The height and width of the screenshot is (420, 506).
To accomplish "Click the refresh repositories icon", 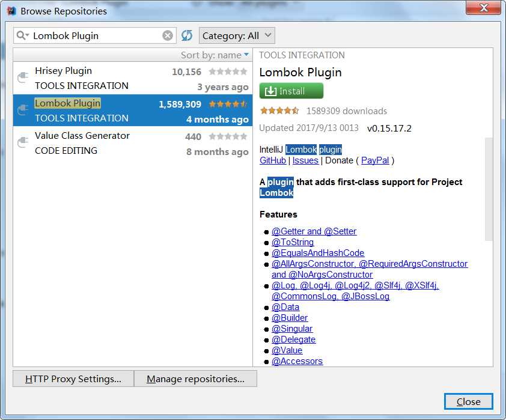I will coord(187,35).
